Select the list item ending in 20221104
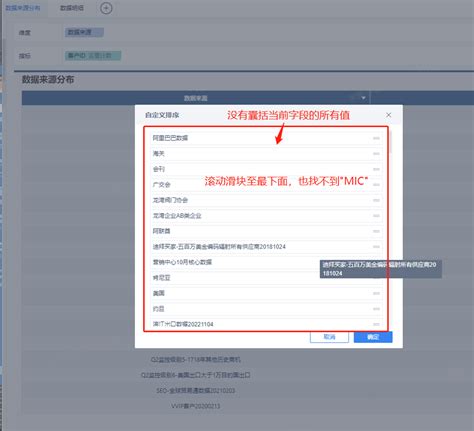 pos(266,324)
